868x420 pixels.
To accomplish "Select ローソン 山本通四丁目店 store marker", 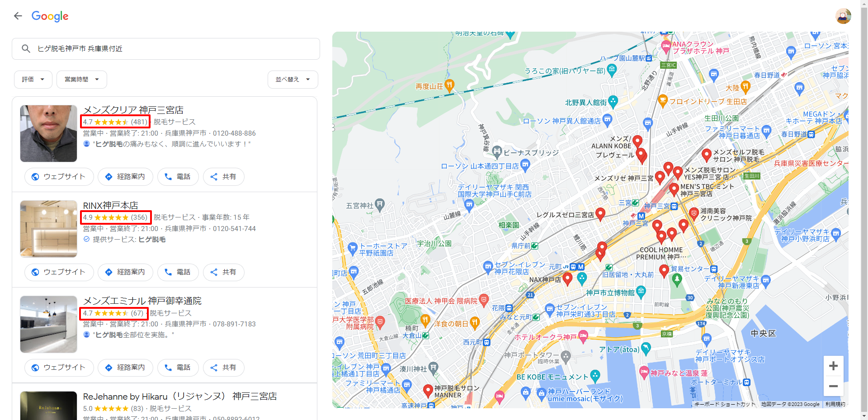I will (525, 165).
